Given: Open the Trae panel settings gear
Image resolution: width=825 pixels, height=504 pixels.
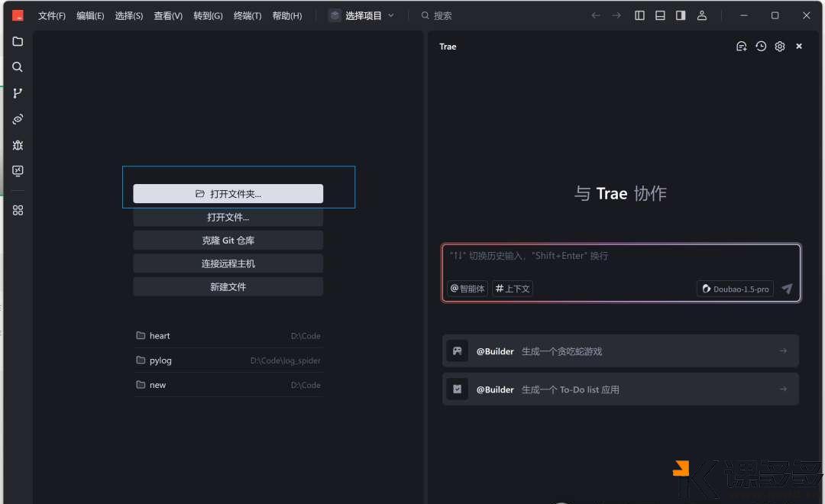Looking at the screenshot, I should pos(779,46).
